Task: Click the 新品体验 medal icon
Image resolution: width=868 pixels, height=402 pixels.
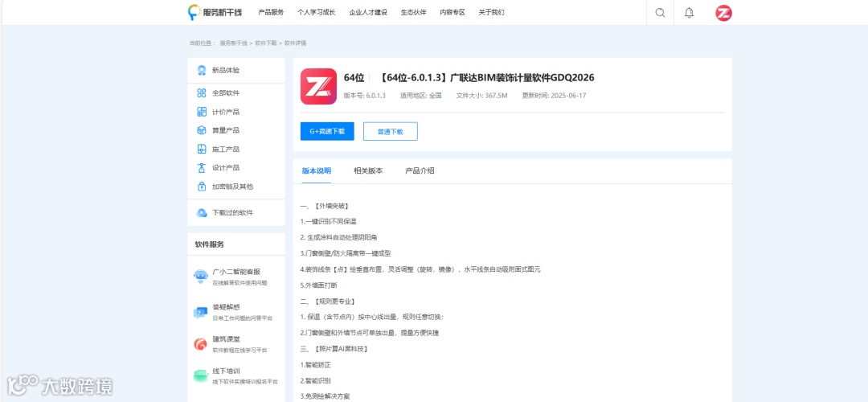Action: click(x=202, y=70)
